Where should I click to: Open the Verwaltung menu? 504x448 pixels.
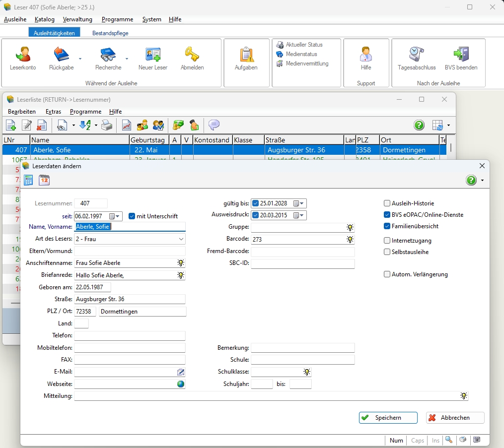tap(77, 19)
